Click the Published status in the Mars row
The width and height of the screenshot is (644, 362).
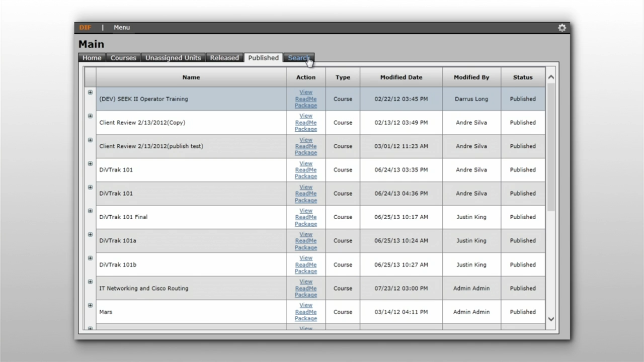523,312
